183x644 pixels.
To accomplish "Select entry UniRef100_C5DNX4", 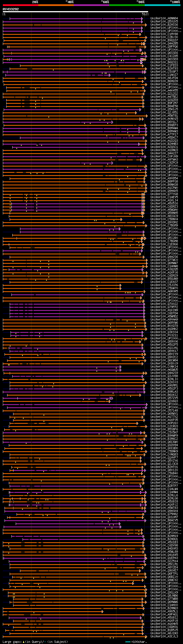I will [164, 219].
